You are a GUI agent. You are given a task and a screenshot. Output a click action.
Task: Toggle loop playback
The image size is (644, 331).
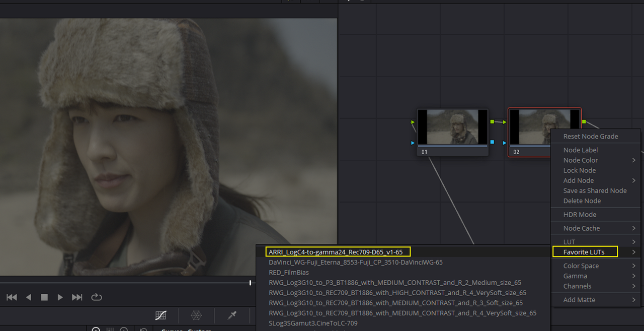97,297
